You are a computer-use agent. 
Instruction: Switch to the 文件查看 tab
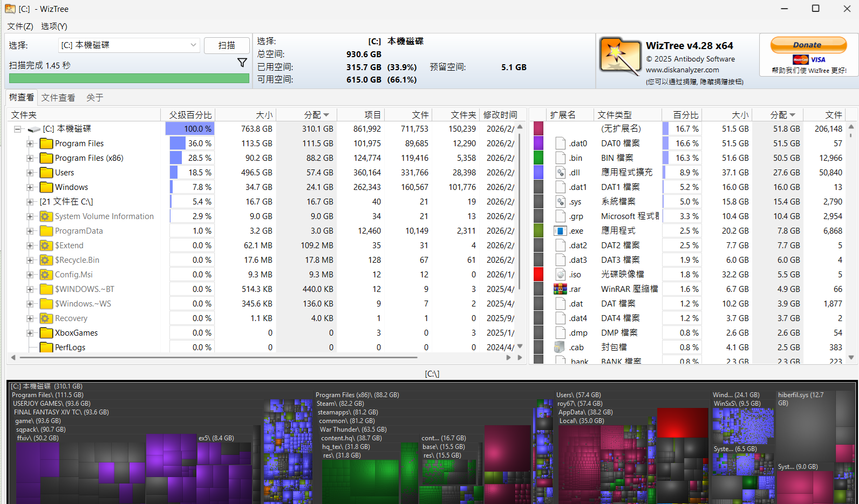click(58, 98)
